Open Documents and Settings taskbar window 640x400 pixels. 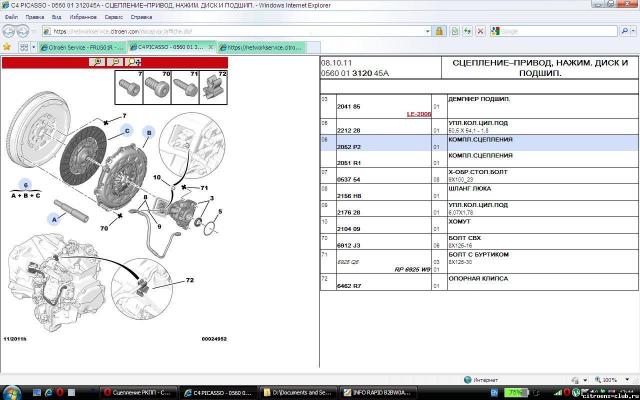(x=297, y=391)
